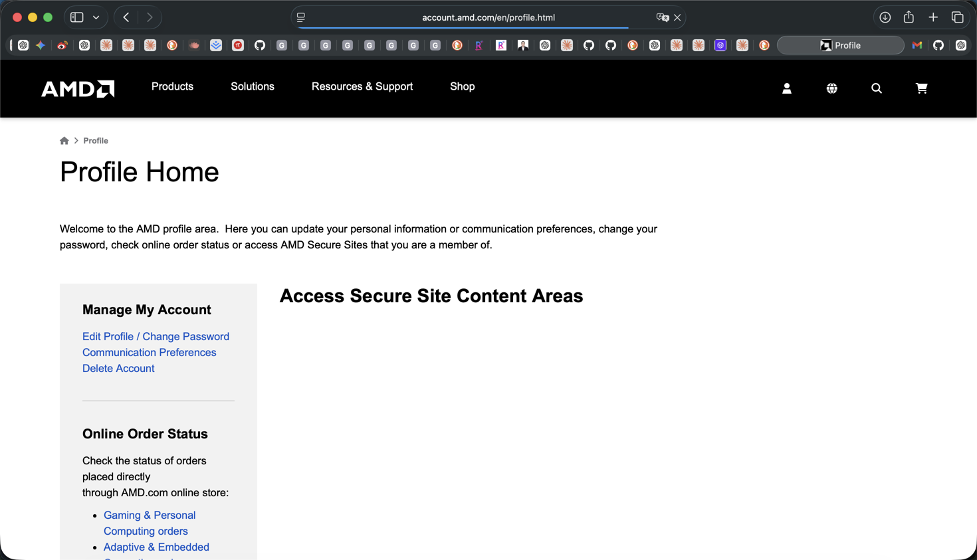The height and width of the screenshot is (560, 977).
Task: Click the Delete Account link
Action: coord(118,369)
